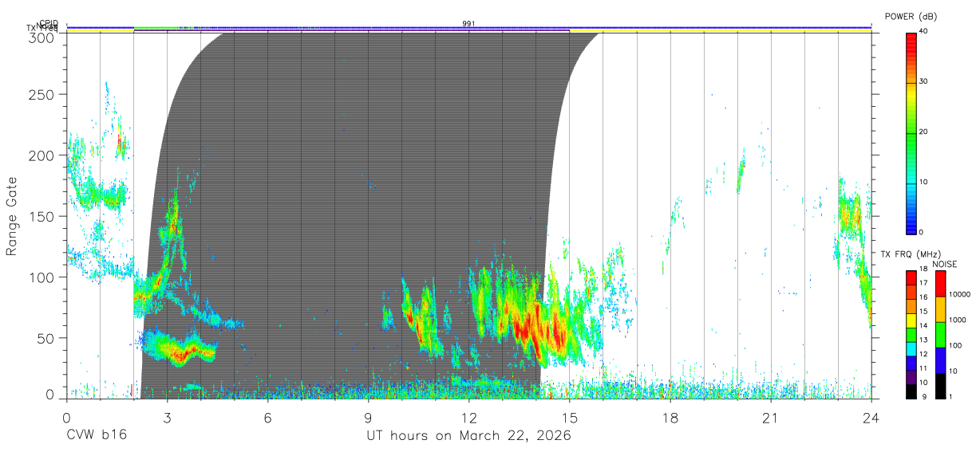Click the x-axis tick label 21

click(x=771, y=418)
